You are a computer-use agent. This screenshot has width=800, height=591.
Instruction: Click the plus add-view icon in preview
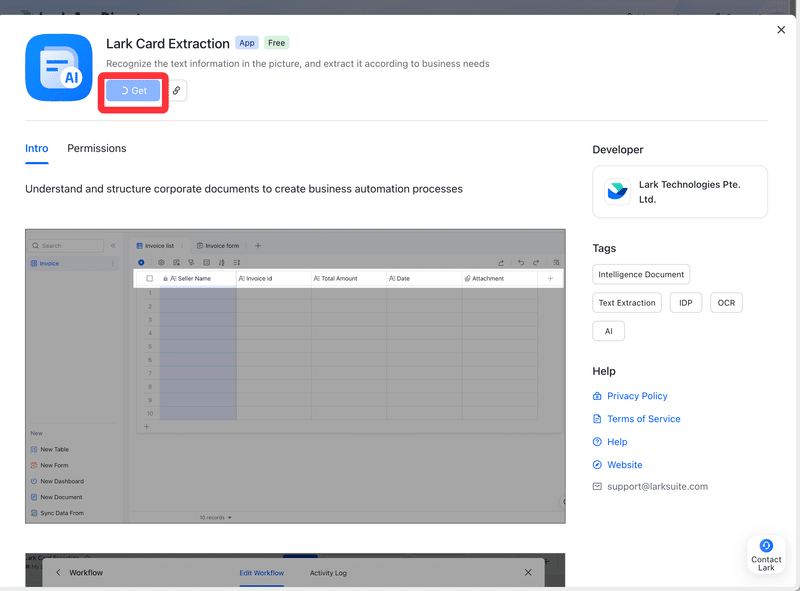click(258, 246)
